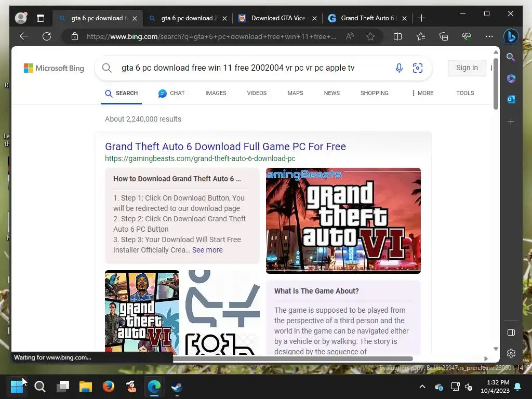Activate Read Aloud icon in address bar

pos(350,36)
